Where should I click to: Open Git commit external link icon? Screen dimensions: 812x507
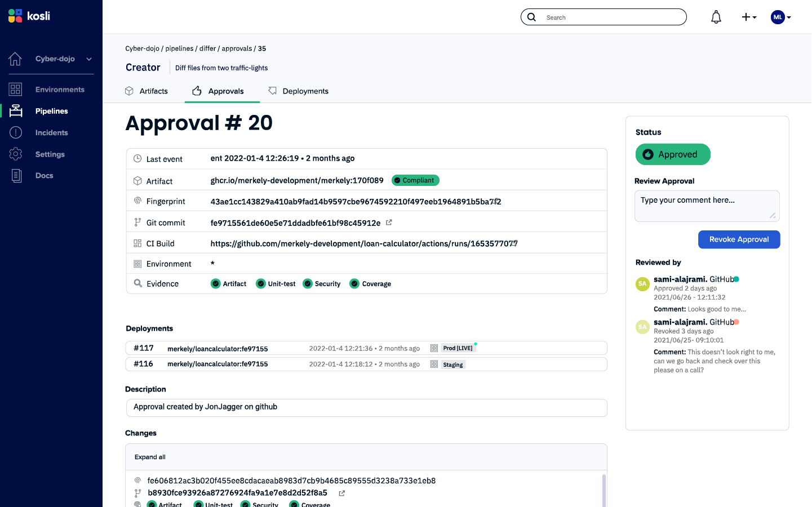click(389, 223)
